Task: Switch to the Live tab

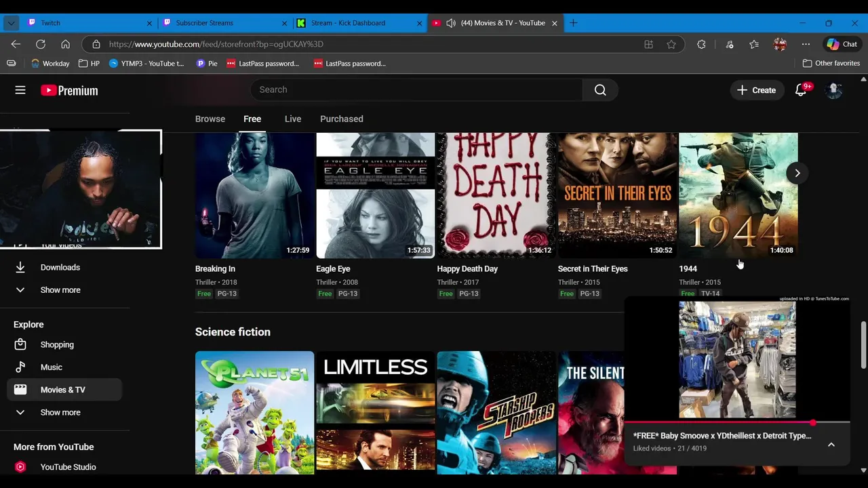Action: point(293,119)
